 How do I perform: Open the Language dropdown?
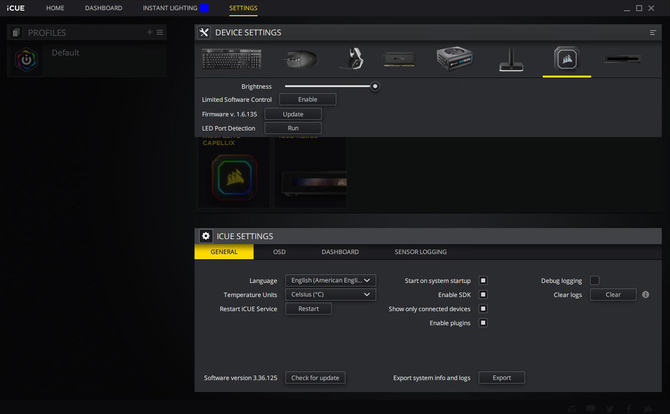pyautogui.click(x=330, y=280)
